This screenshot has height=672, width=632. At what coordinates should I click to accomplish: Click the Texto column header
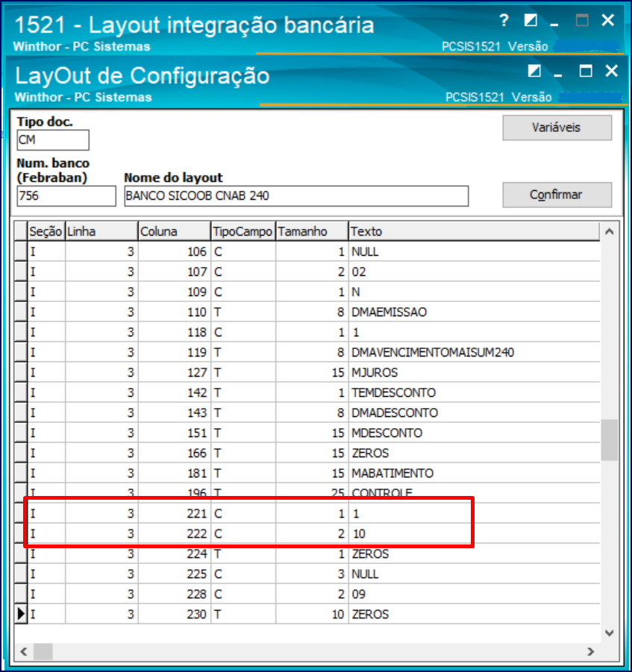click(x=473, y=231)
